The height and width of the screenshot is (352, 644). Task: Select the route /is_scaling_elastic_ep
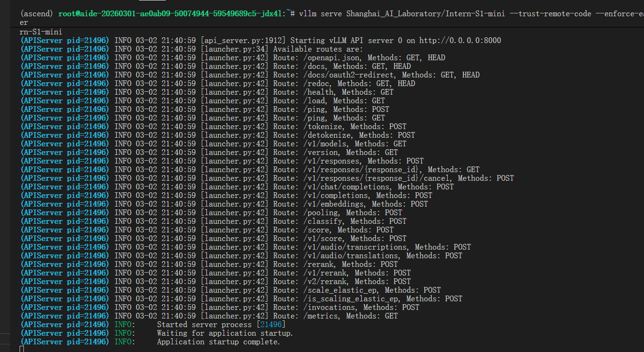click(351, 298)
